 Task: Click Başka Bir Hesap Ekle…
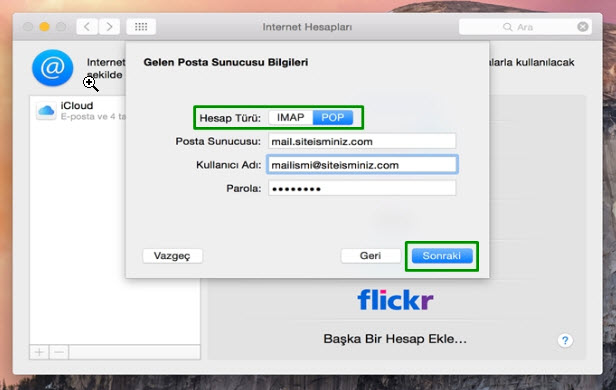(x=395, y=339)
